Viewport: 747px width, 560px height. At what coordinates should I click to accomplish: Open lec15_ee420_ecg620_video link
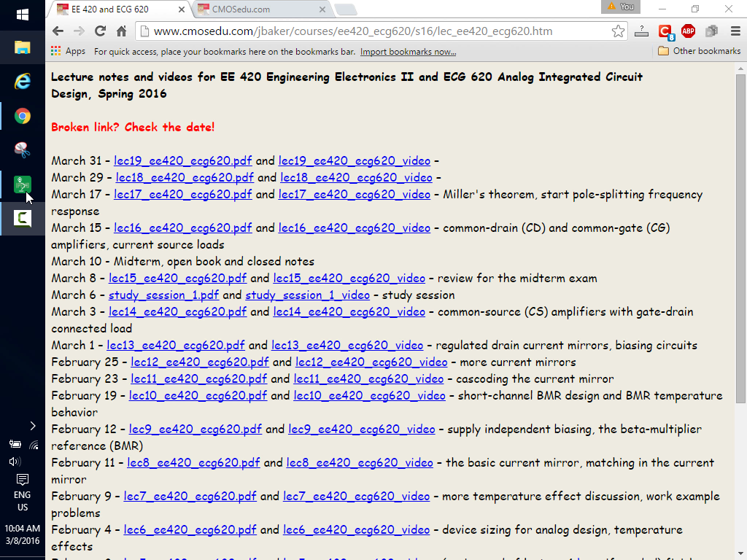tap(349, 278)
